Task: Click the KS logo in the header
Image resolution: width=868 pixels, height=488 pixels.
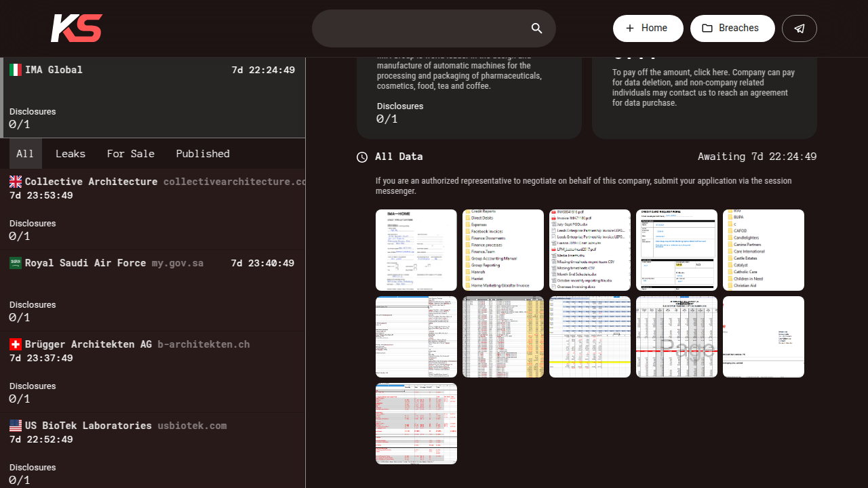Action: [77, 28]
